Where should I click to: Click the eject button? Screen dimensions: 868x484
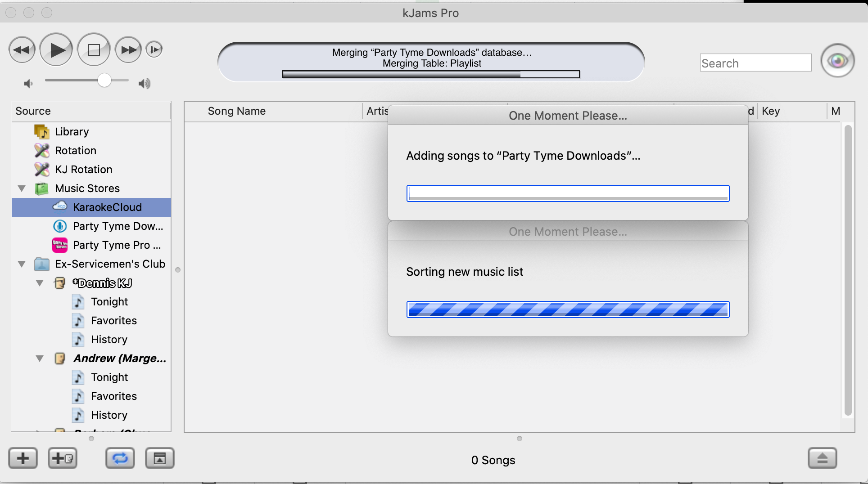click(822, 458)
